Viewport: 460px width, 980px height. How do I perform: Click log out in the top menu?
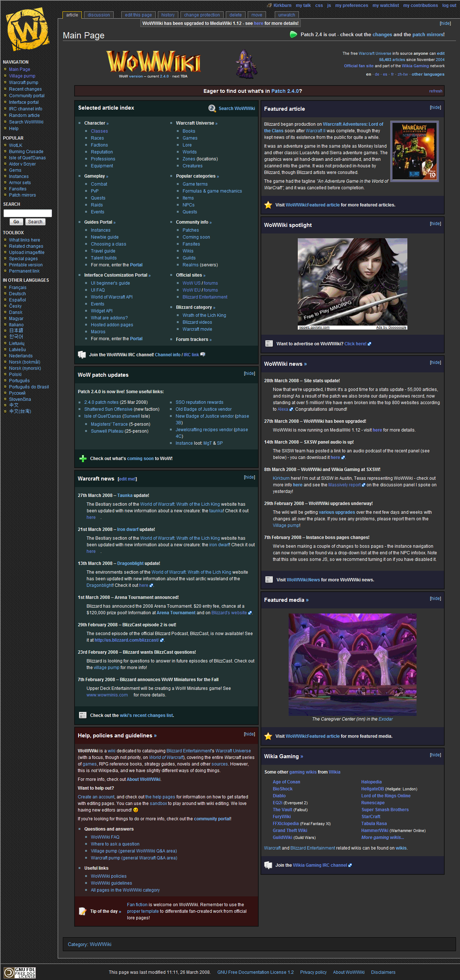coord(449,5)
